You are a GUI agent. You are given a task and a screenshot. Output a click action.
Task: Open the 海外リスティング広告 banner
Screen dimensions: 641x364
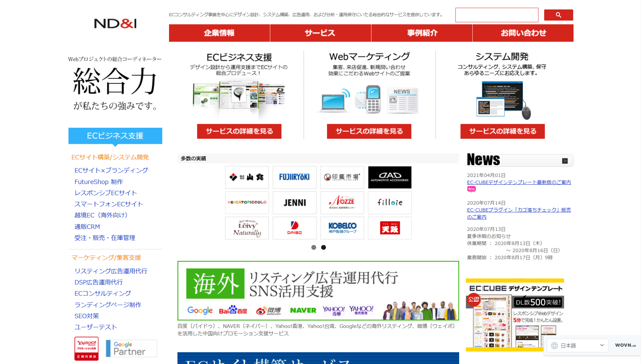pos(318,291)
